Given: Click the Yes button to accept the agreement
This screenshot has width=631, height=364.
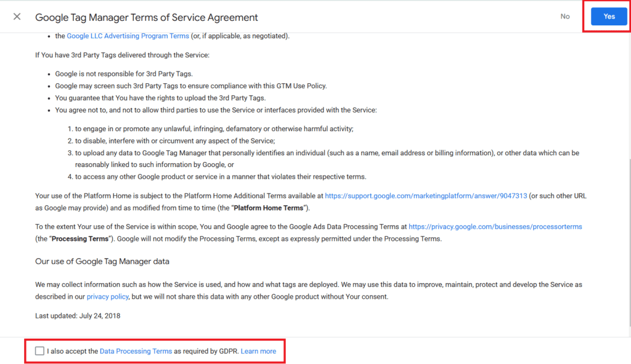Looking at the screenshot, I should point(608,16).
